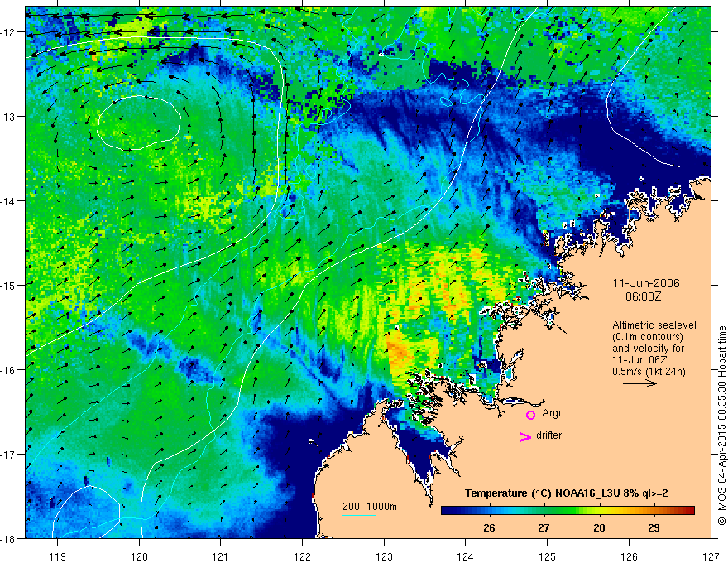Click the longitude axis label '122'
The image size is (728, 563).
pyautogui.click(x=302, y=556)
